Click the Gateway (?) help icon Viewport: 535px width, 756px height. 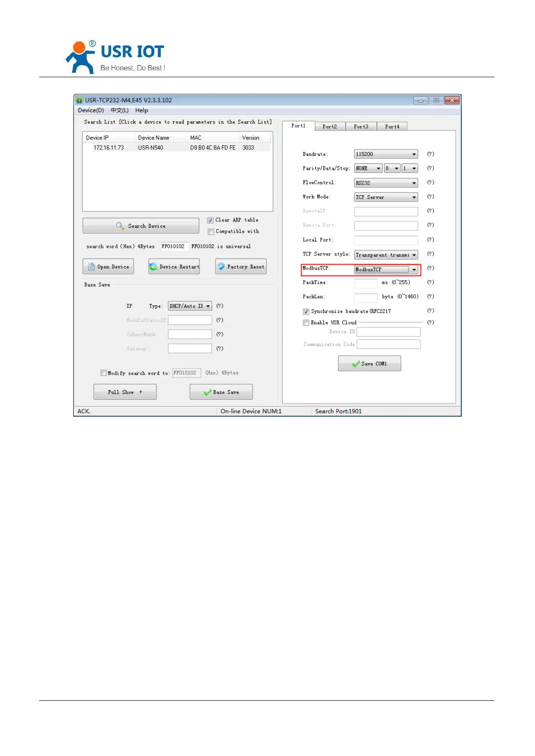click(220, 348)
